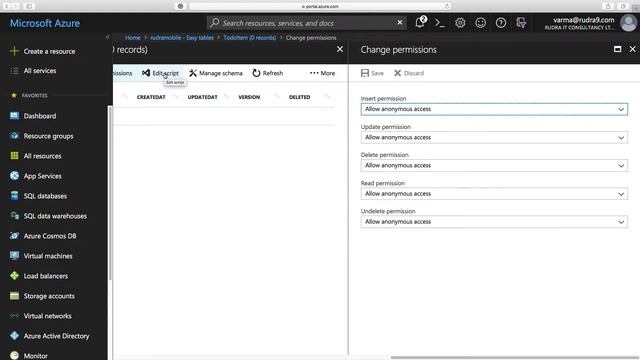Collapse the left sidebar with double chevron
Image resolution: width=640 pixels, height=360 pixels.
pyautogui.click(x=107, y=37)
